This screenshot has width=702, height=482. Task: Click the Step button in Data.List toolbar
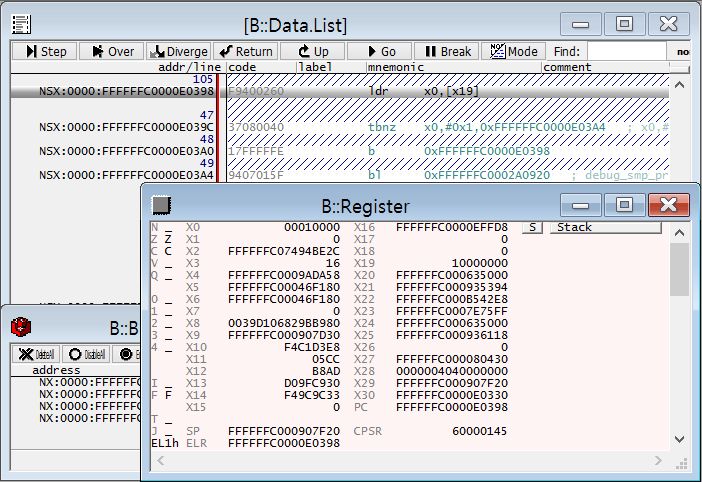click(x=45, y=51)
